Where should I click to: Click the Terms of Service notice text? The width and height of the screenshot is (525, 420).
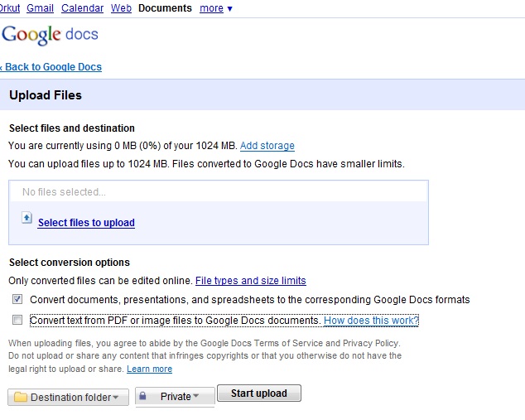205,356
